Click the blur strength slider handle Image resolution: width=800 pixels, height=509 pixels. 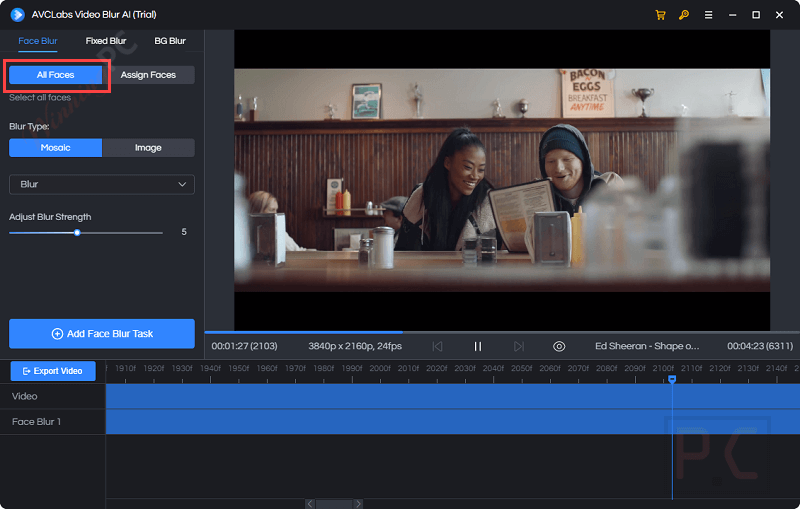77,233
